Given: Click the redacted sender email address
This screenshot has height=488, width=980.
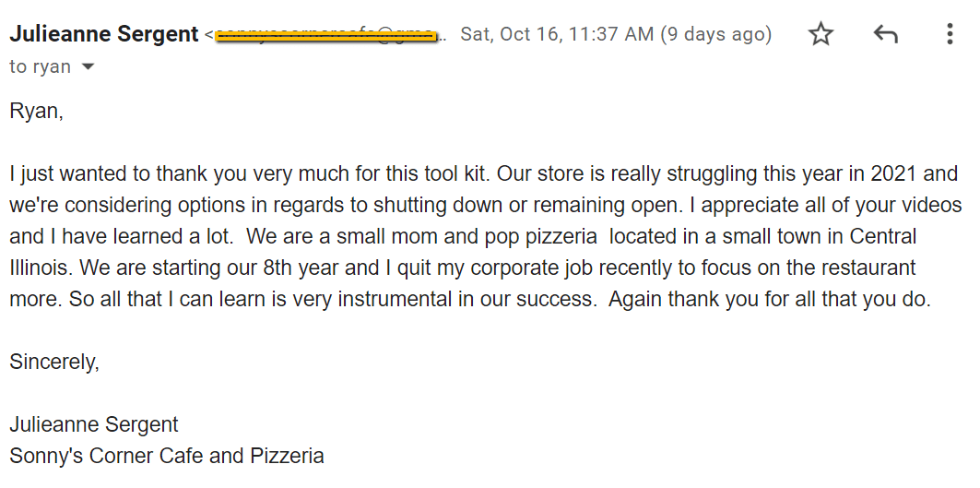Looking at the screenshot, I should click(x=325, y=36).
